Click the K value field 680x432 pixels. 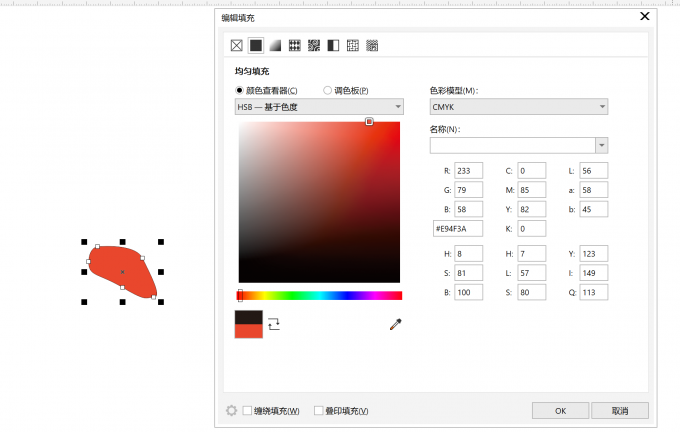(532, 229)
